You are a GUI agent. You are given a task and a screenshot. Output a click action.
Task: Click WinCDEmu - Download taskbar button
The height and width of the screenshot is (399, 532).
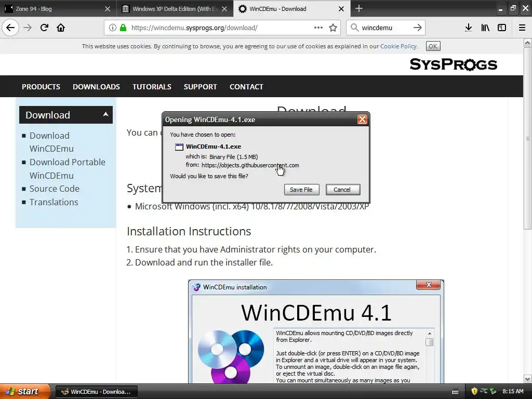tap(96, 392)
